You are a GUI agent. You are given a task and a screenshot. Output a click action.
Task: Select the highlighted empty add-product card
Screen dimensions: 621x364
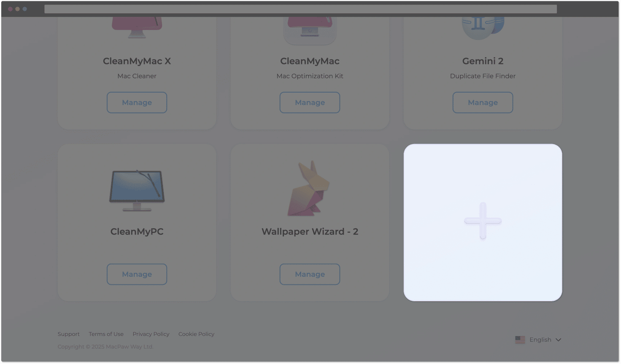pos(483,222)
